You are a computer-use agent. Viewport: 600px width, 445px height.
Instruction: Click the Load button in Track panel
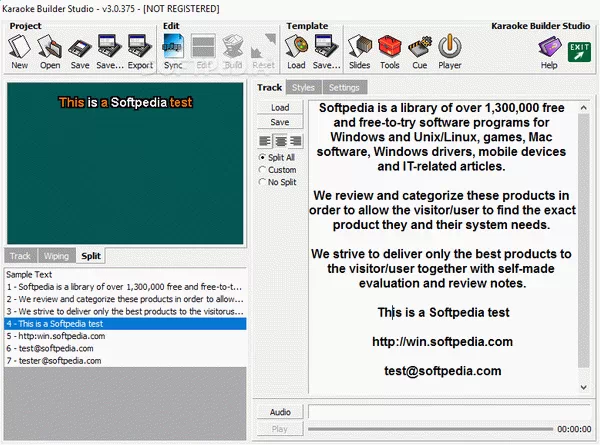tap(280, 107)
